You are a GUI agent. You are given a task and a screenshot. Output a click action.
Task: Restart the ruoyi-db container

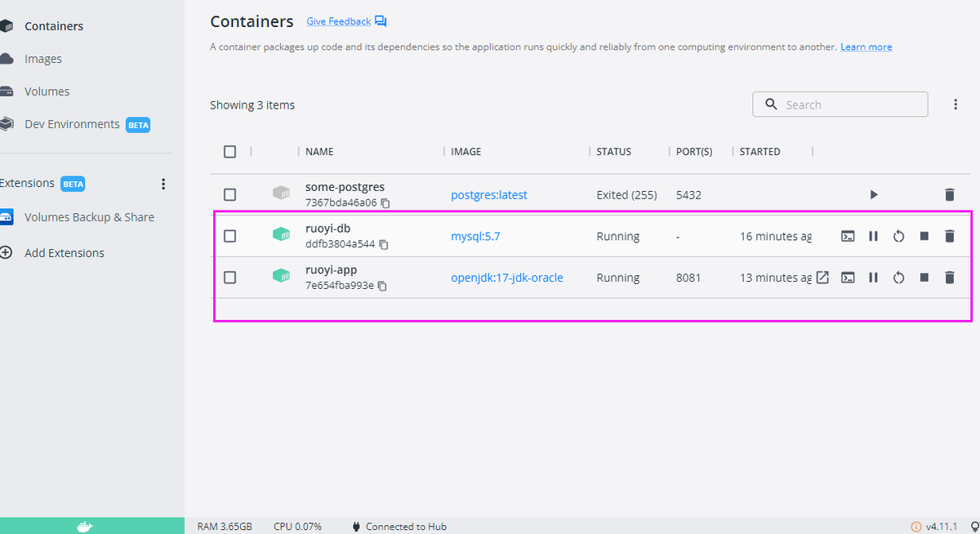898,236
